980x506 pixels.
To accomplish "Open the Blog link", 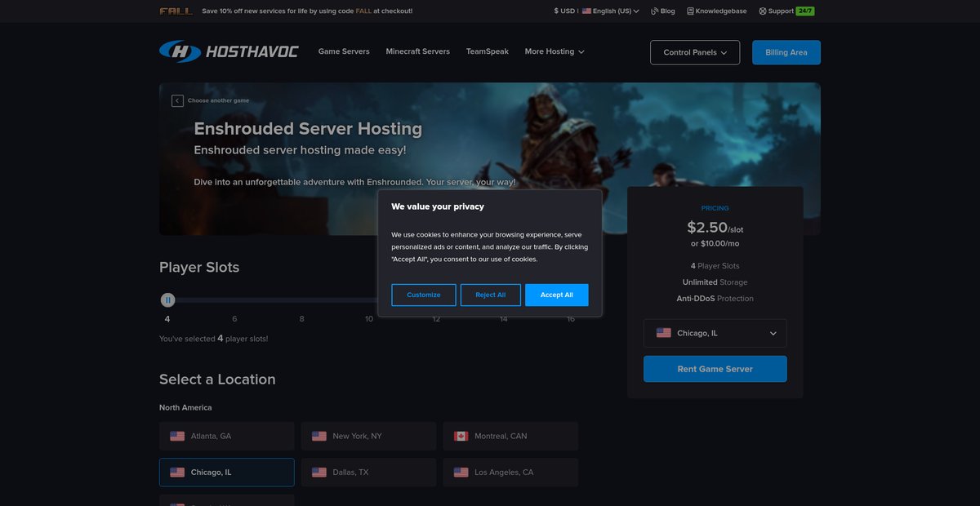I will click(663, 11).
